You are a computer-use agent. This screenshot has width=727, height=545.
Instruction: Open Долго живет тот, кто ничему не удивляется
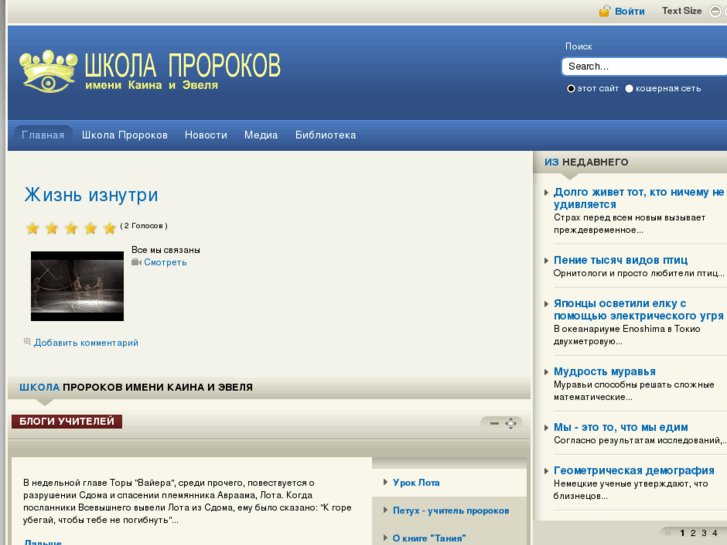[639, 198]
